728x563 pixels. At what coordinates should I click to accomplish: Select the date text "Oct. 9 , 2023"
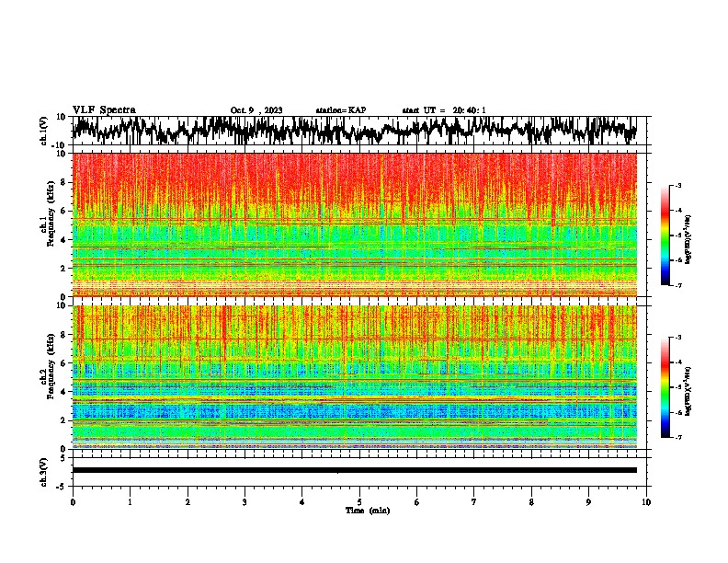point(256,110)
